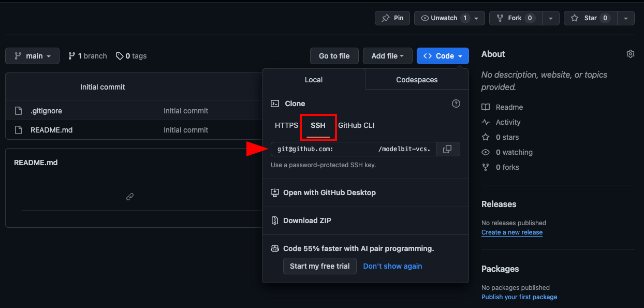Screen dimensions: 644x308
Task: View the 0 tags link
Action: (x=131, y=56)
